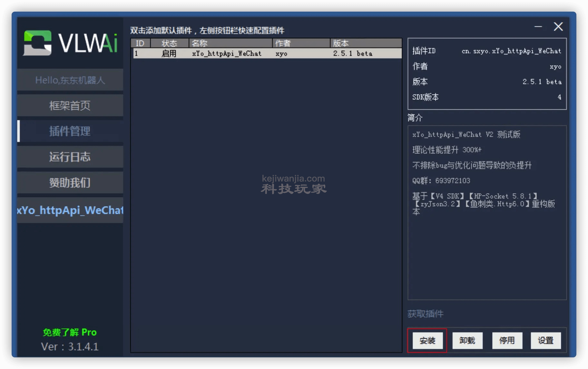Open xYo_httpApi_WeChat plugin sidebar entry
The image size is (588, 369).
pyautogui.click(x=70, y=210)
